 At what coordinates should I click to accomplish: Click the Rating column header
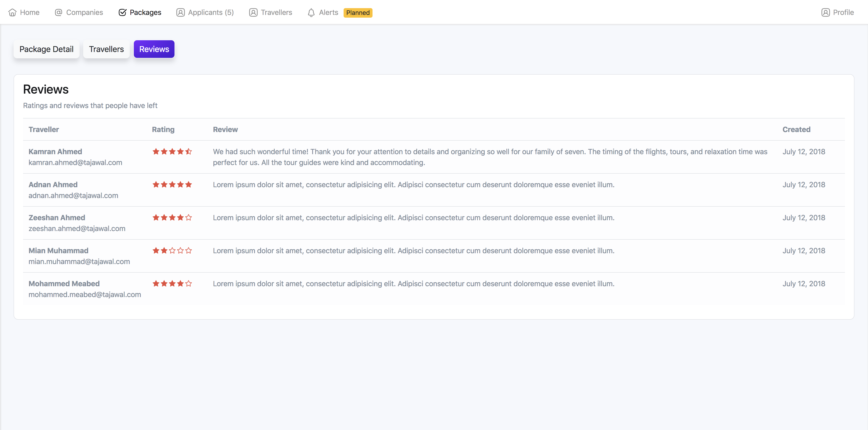(x=163, y=129)
